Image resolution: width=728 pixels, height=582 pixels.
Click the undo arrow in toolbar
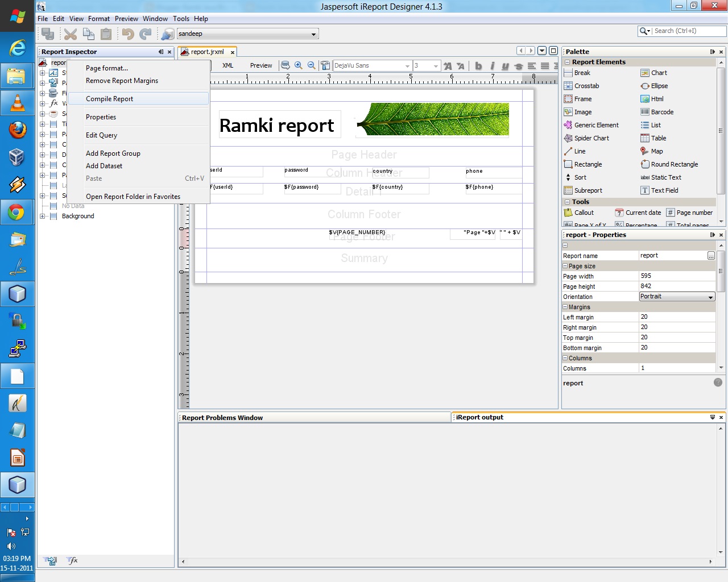coord(128,34)
